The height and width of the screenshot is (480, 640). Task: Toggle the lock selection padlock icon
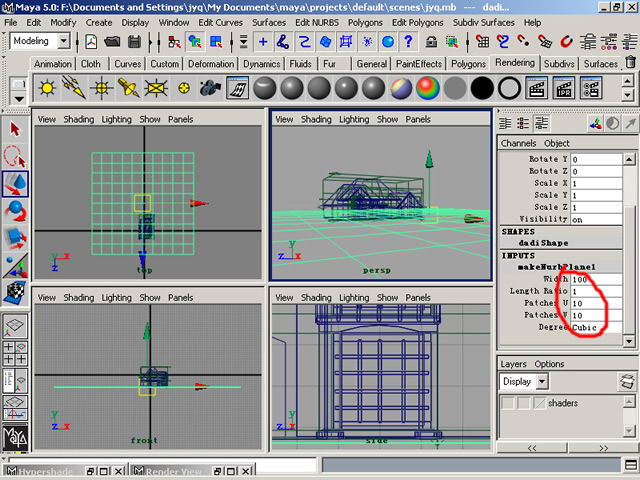pos(431,42)
